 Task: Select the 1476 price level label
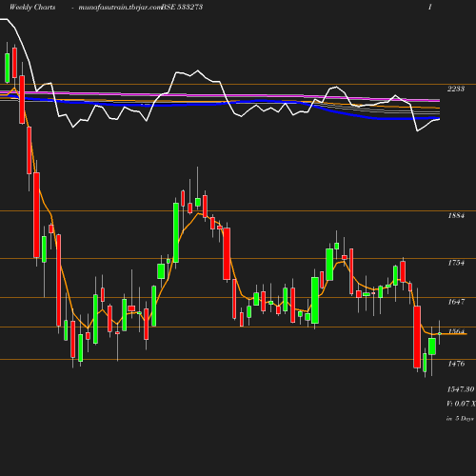point(456,364)
